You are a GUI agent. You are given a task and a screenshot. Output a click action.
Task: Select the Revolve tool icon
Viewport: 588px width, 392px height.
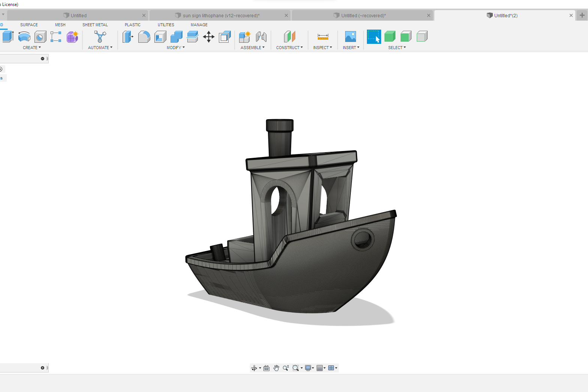pos(24,37)
